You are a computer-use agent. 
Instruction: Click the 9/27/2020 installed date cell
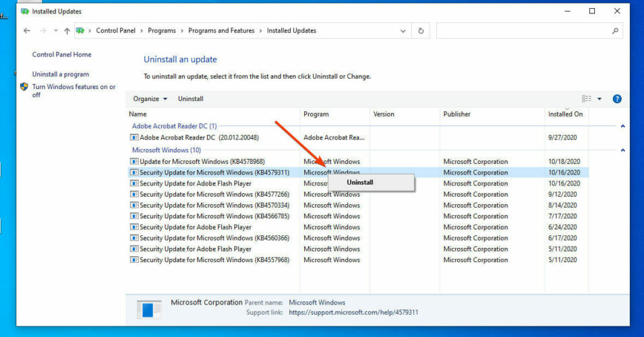[x=562, y=137]
